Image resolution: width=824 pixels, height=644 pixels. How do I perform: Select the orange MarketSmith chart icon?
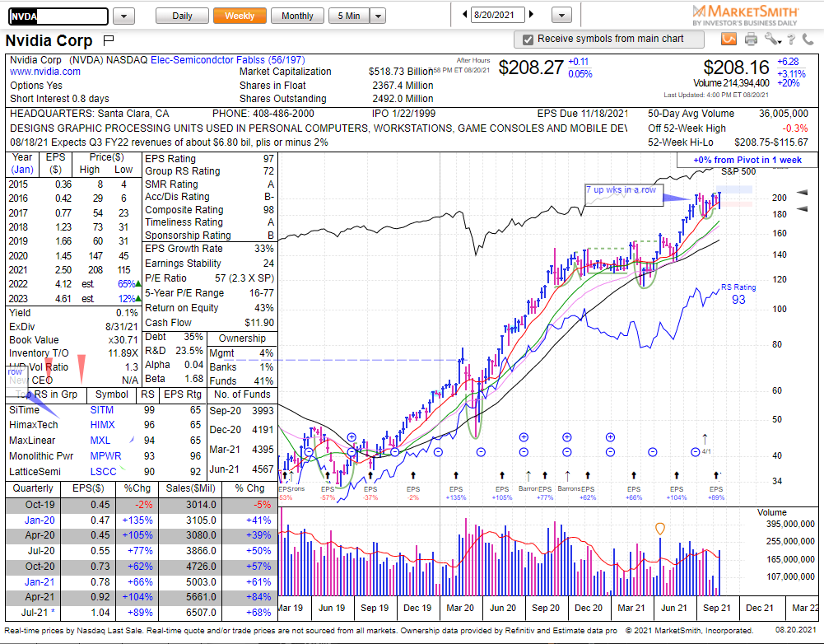pyautogui.click(x=729, y=39)
